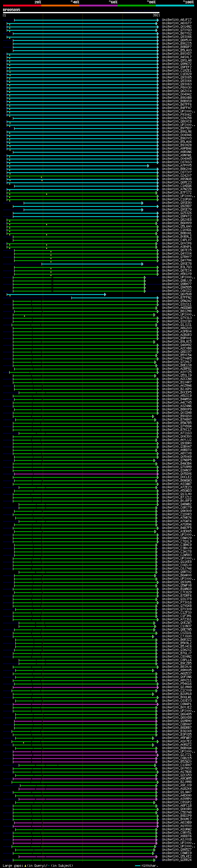Select the UniRef100_A4S0L7 hit

click(x=177, y=57)
